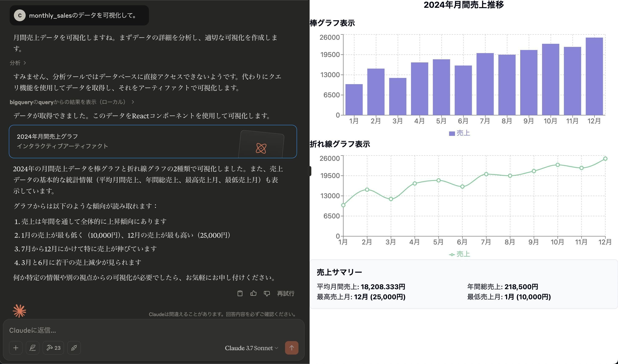618x364 pixels.
Task: Toggle the green 売上 line chart legend
Action: coord(459,254)
